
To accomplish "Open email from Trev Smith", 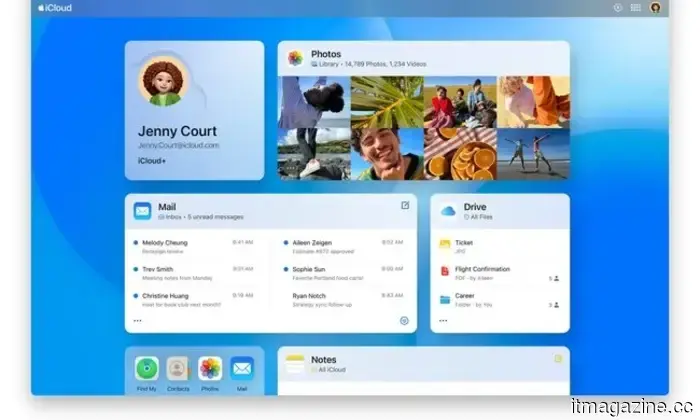I will (x=193, y=273).
